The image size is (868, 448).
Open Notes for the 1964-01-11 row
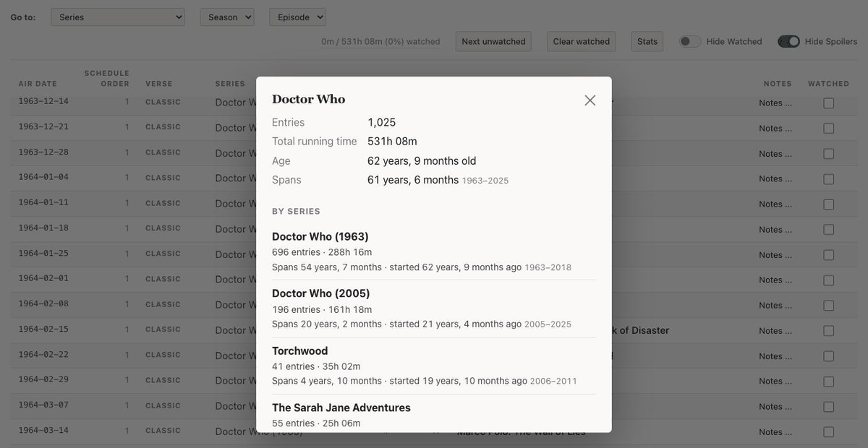pyautogui.click(x=775, y=204)
